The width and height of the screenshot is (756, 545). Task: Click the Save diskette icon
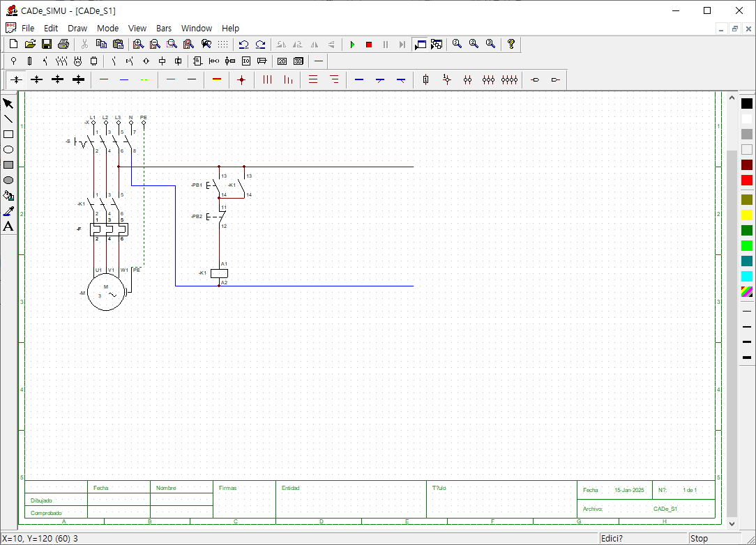tap(47, 45)
